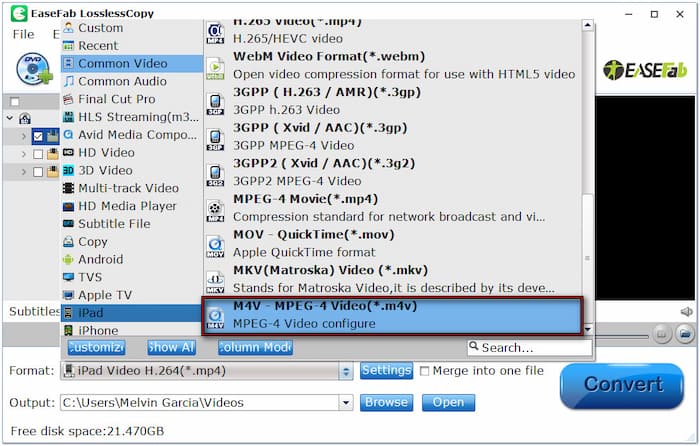Expand the second title tree row
The width and height of the screenshot is (700, 446).
(x=24, y=154)
